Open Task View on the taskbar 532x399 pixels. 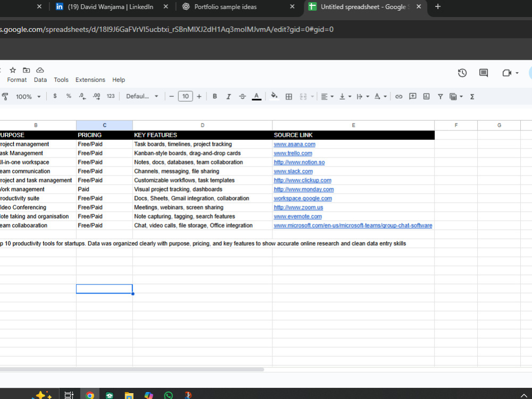tap(69, 395)
